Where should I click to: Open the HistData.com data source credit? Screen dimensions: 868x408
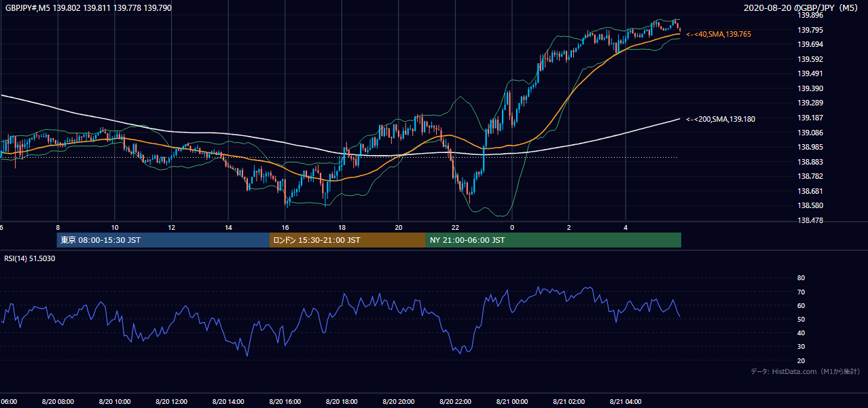pos(805,371)
